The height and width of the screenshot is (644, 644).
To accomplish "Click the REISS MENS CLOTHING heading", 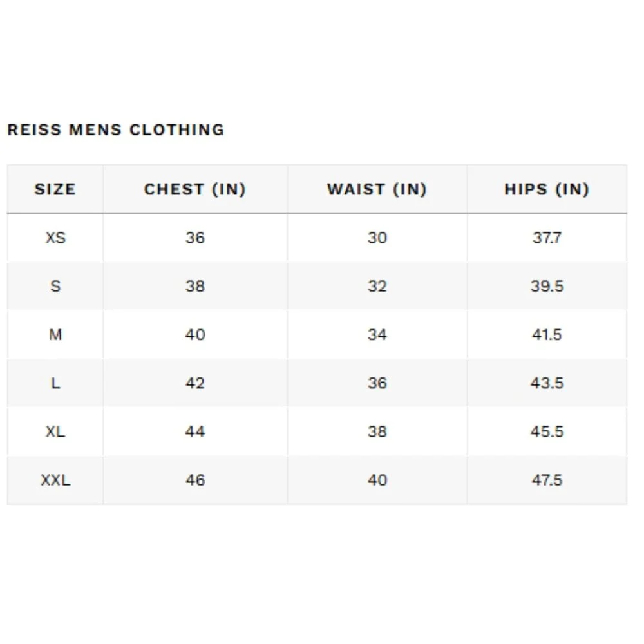I will (x=116, y=130).
